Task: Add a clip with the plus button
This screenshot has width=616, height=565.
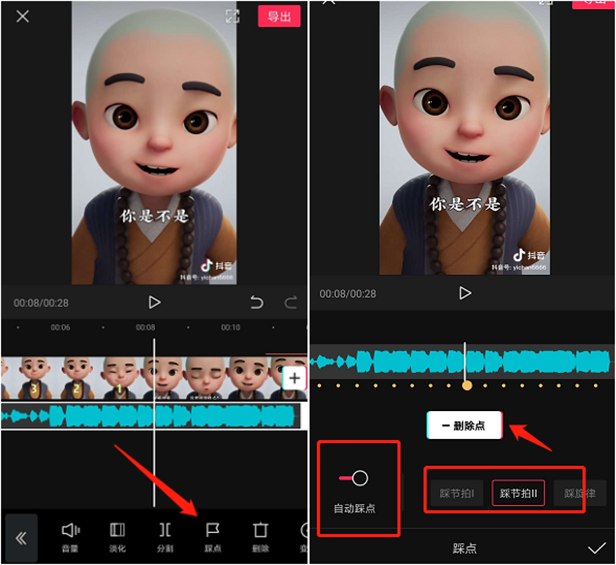Action: [x=294, y=378]
